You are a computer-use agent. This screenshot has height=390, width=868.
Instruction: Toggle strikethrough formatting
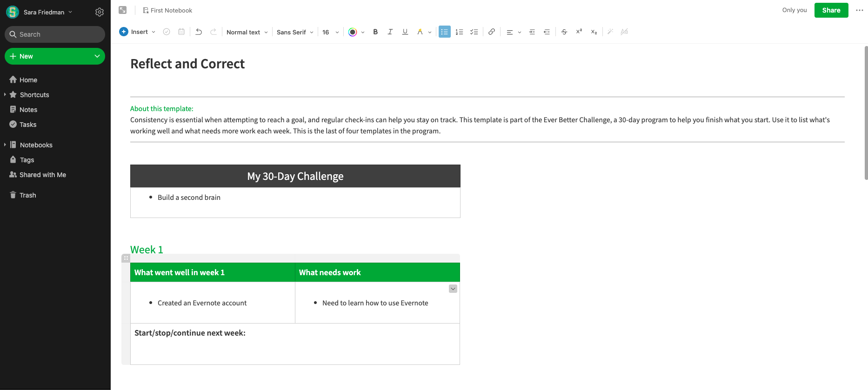tap(564, 32)
